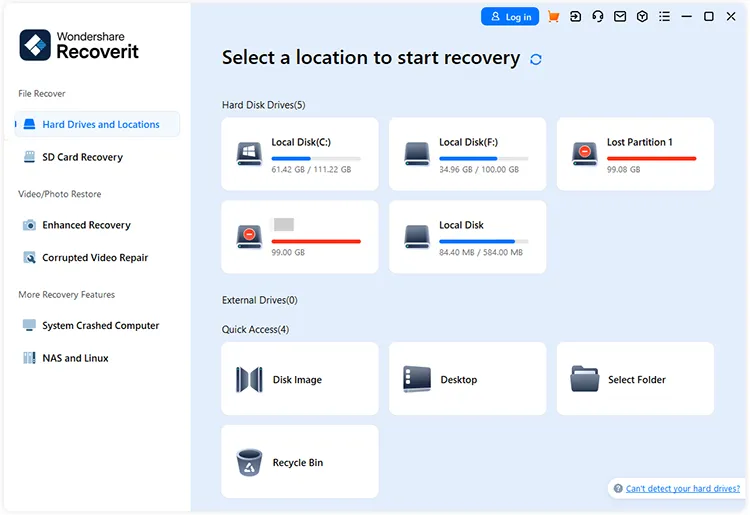Open "Can't detect your hard drives?" link

click(683, 489)
